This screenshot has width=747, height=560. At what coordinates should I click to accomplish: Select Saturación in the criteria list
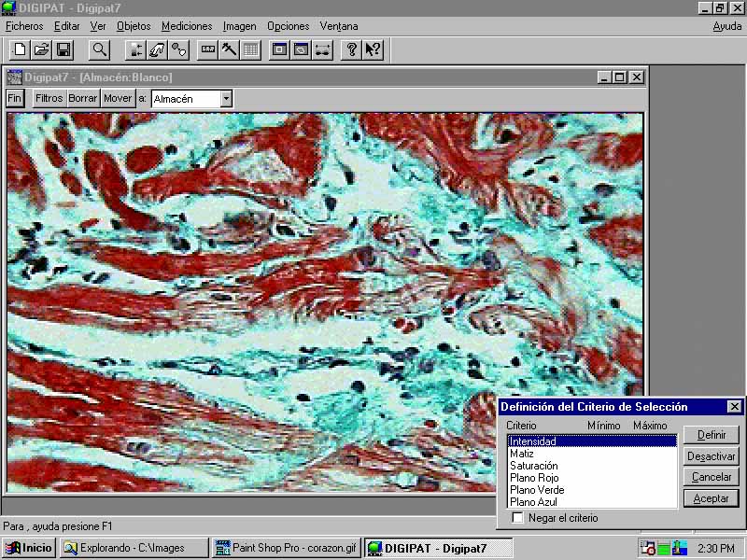(x=534, y=466)
